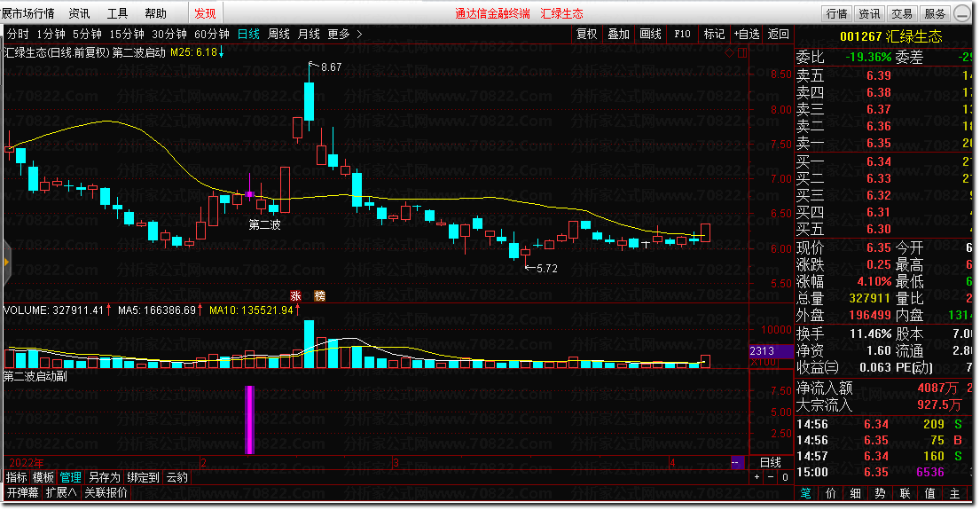Click the F10 company info button
Viewport: 980px width, 510px height.
click(x=683, y=34)
